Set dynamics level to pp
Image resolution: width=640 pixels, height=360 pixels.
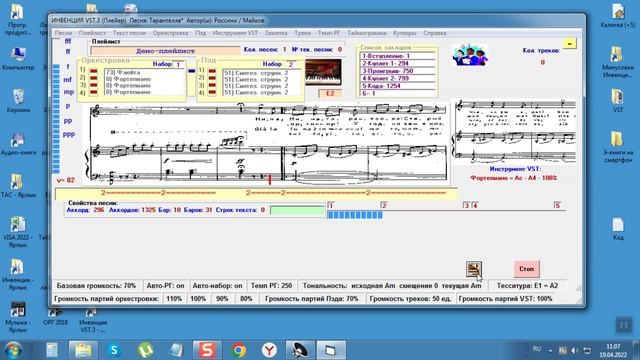pyautogui.click(x=68, y=121)
